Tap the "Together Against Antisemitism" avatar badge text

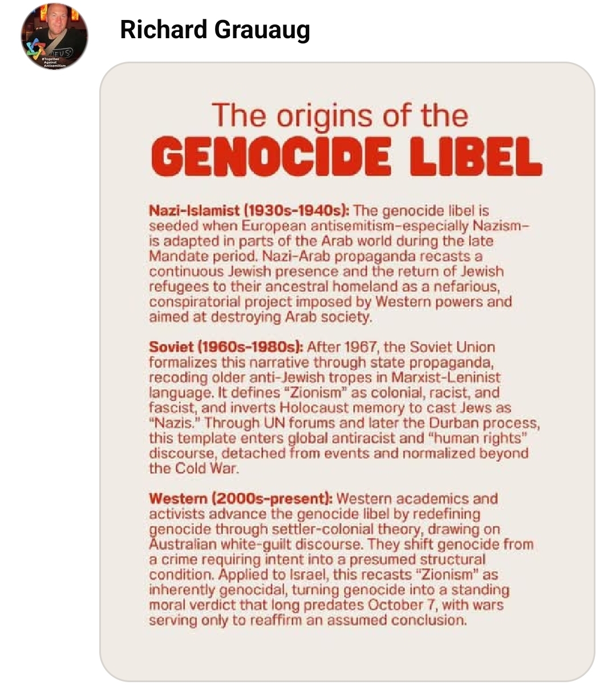55,62
